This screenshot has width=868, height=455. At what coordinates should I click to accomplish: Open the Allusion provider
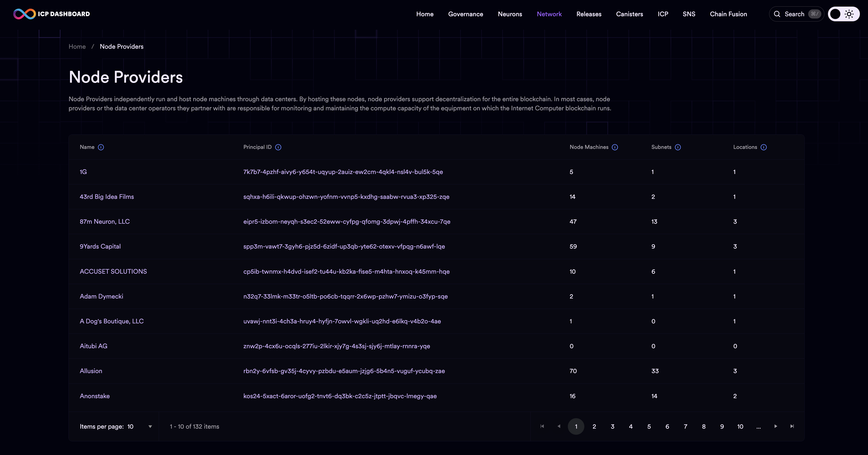point(91,371)
